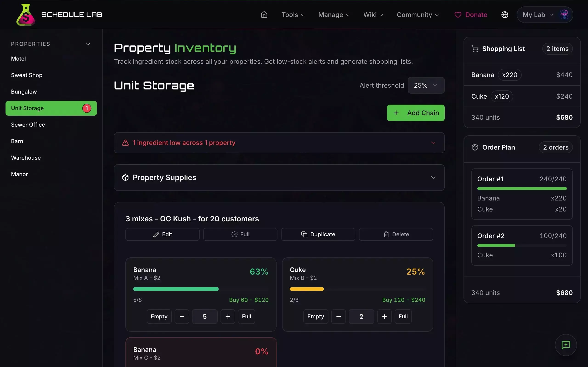Click the home icon in navbar
The width and height of the screenshot is (588, 367).
click(x=264, y=14)
